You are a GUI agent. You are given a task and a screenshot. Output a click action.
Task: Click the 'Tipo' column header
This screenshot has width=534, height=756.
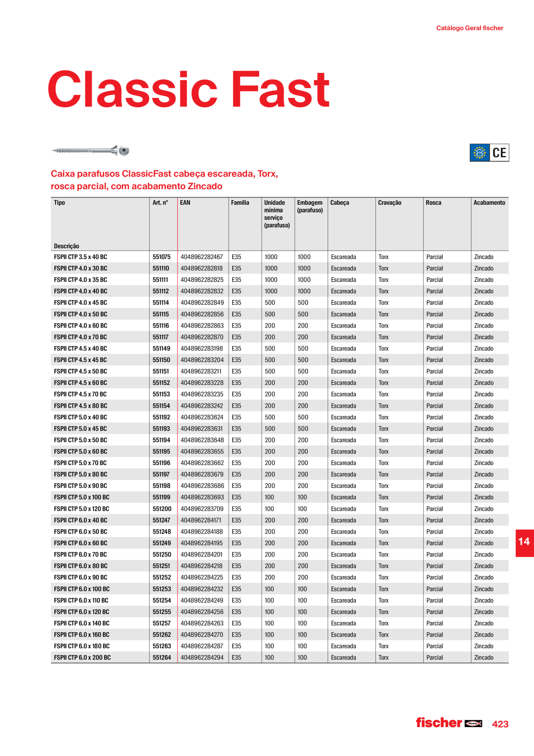tap(59, 203)
